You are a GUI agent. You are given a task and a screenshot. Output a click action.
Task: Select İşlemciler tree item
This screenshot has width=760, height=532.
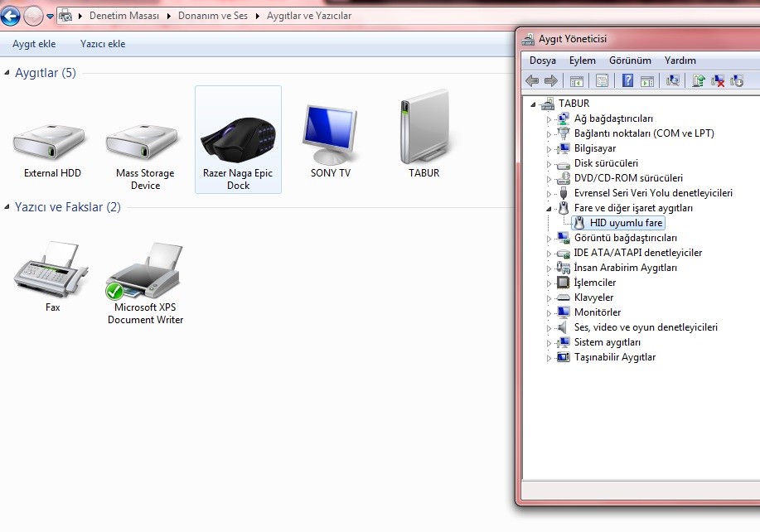(x=595, y=283)
